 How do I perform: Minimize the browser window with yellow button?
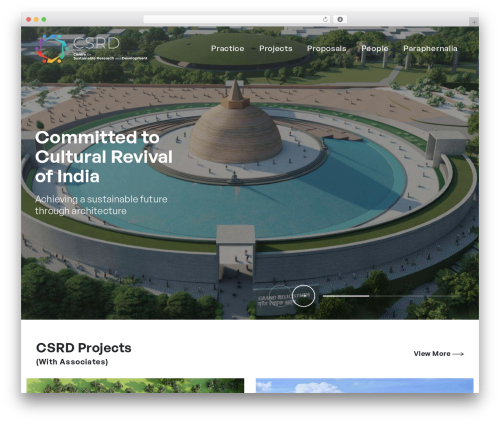(x=36, y=19)
